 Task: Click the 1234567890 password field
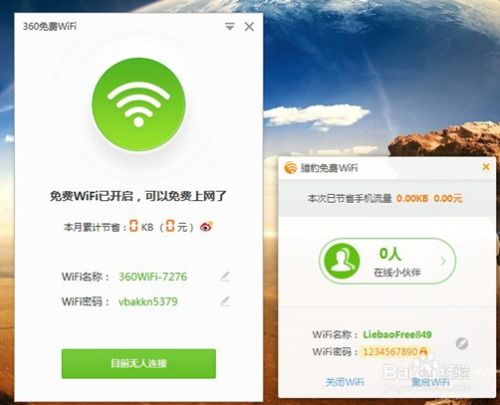[395, 352]
